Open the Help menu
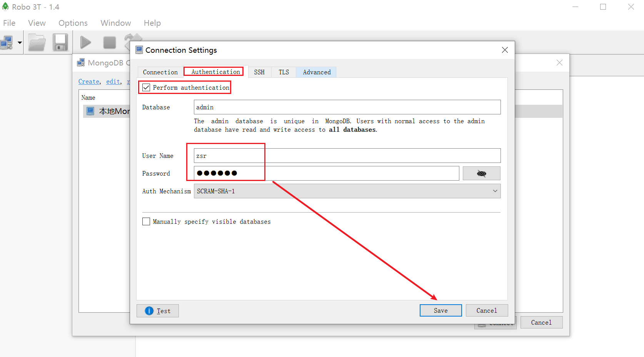The image size is (644, 357). click(x=152, y=23)
